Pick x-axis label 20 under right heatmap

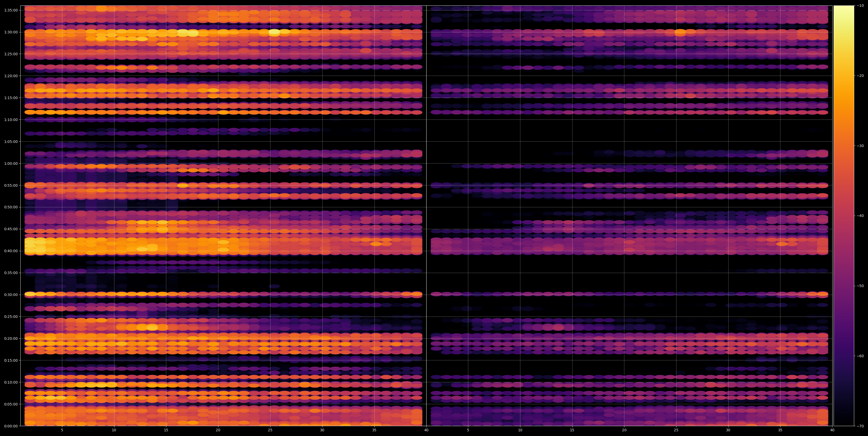point(624,430)
